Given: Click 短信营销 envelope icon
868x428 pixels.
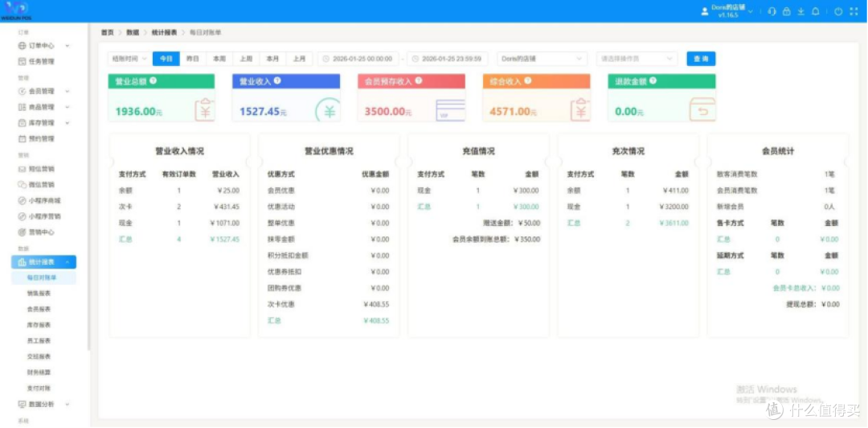Looking at the screenshot, I should click(x=23, y=168).
